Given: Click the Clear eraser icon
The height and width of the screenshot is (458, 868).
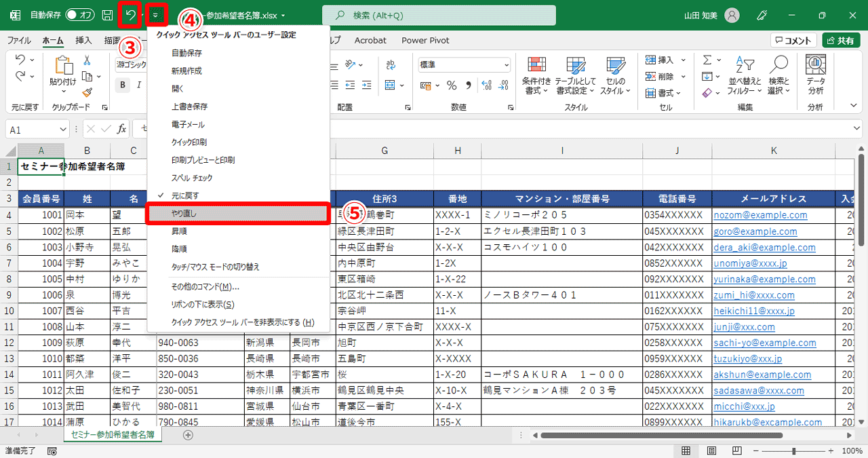Looking at the screenshot, I should point(707,92).
